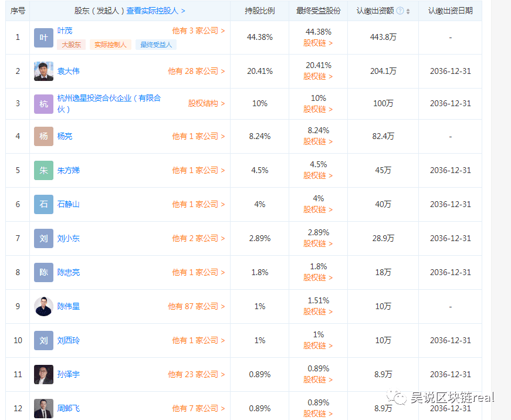Click 周邺飞's profile photo

(x=43, y=408)
